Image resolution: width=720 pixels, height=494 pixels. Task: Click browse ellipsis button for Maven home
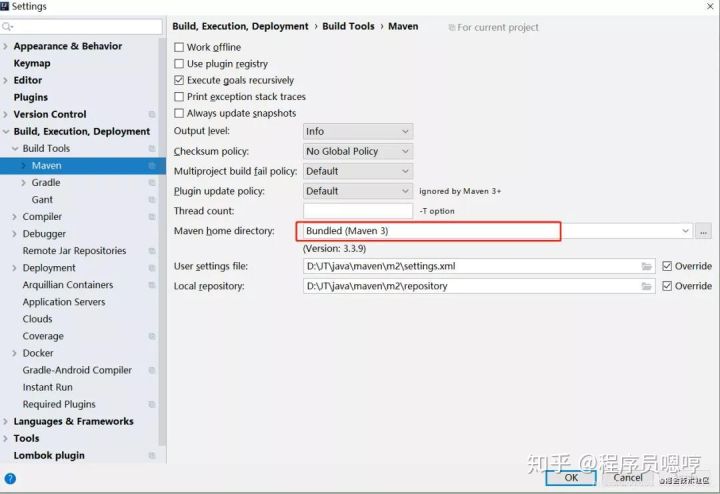click(x=703, y=231)
